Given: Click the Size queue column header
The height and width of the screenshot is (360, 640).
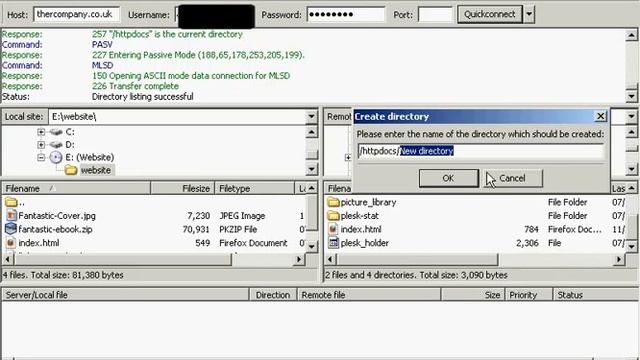Looking at the screenshot, I should [473, 295].
